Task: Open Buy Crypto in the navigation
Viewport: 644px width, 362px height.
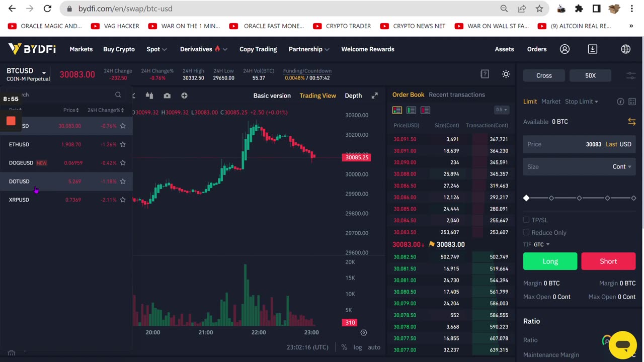Action: tap(119, 49)
